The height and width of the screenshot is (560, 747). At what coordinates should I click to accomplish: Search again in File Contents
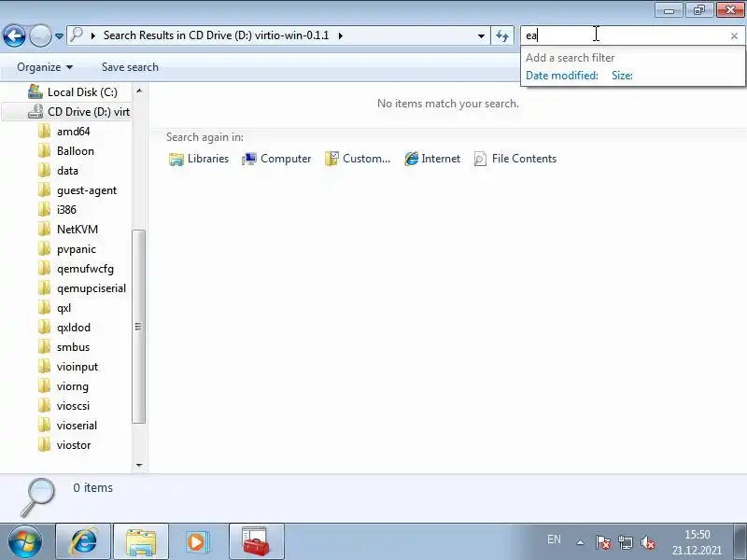[515, 159]
